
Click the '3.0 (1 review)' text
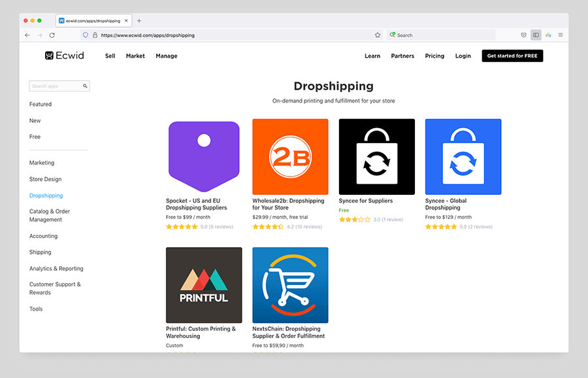(388, 220)
